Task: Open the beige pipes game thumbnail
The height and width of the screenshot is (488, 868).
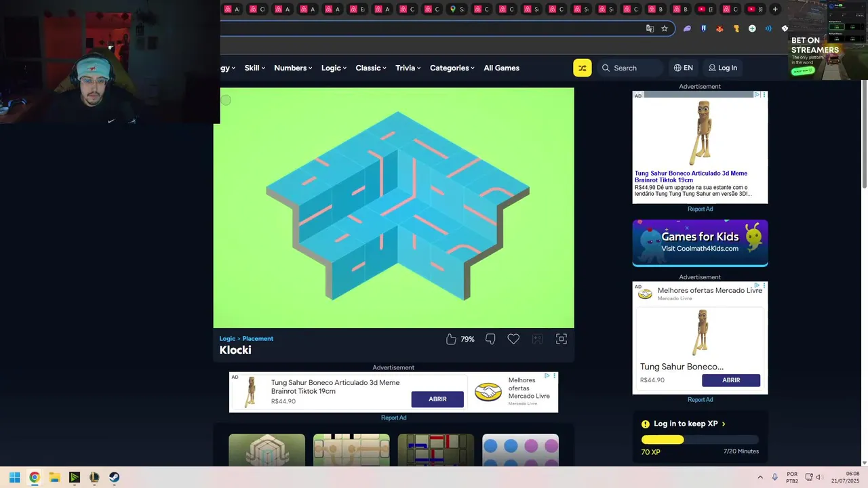Action: (351, 450)
